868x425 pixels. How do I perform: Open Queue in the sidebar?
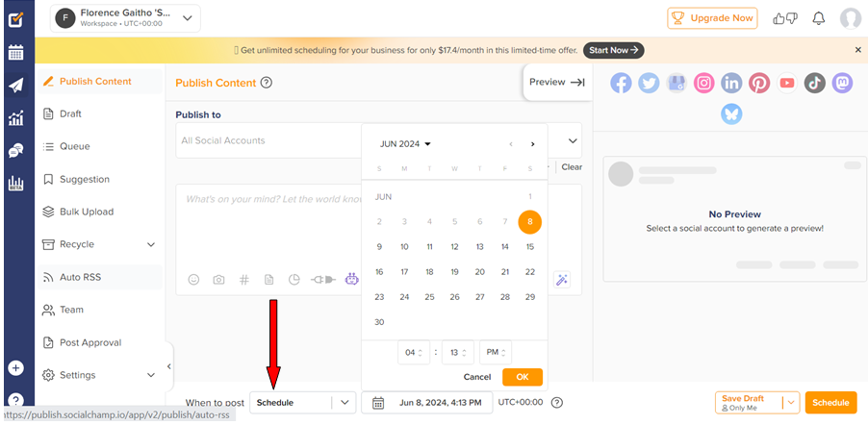(x=75, y=147)
